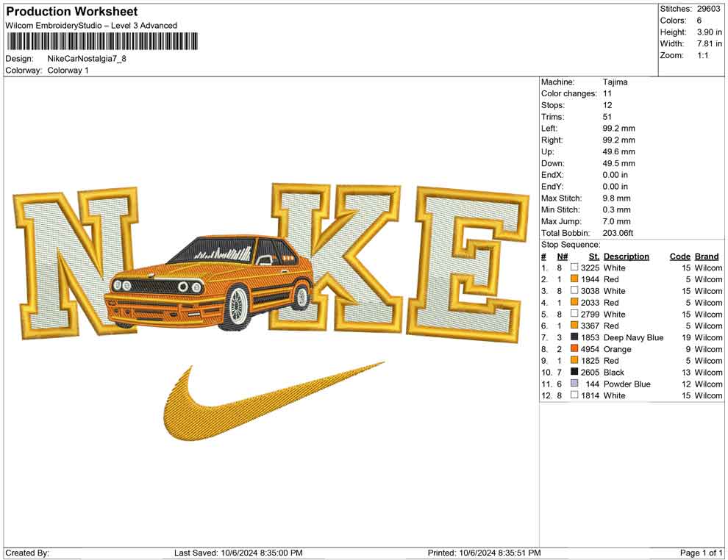Click the 'Description' column header

click(627, 256)
